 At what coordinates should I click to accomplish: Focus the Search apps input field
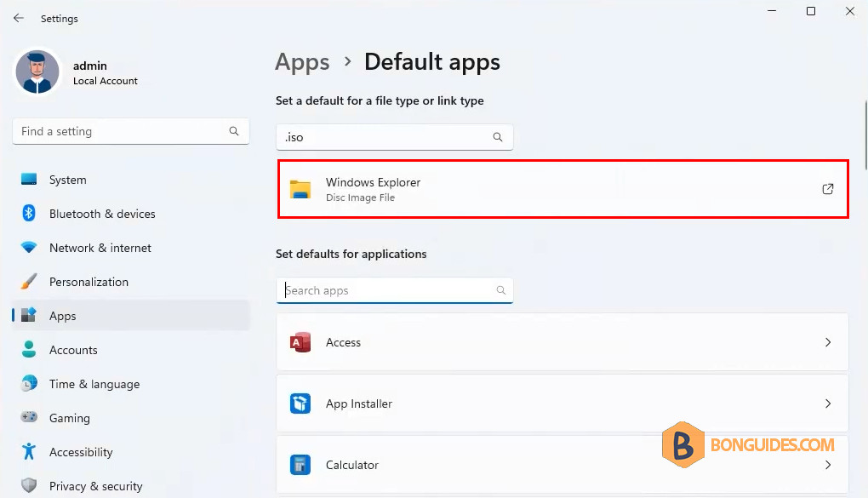394,290
